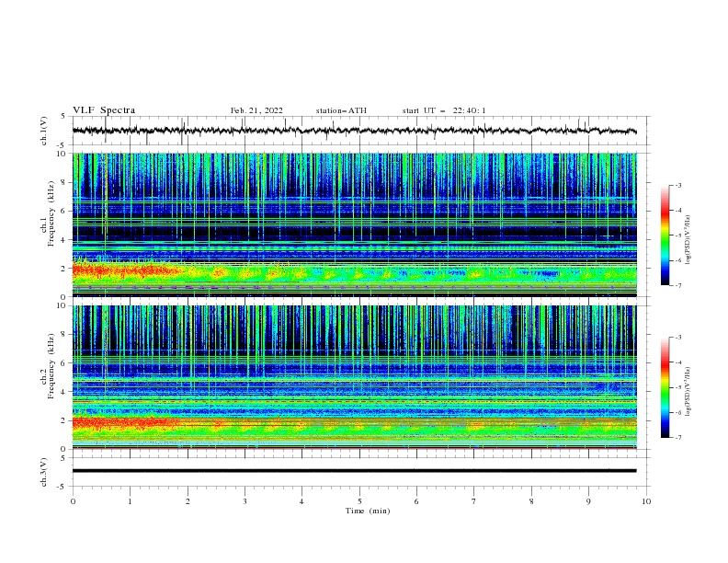728x563 pixels.
Task: Click the 'station=ATH' label
Action: [341, 110]
